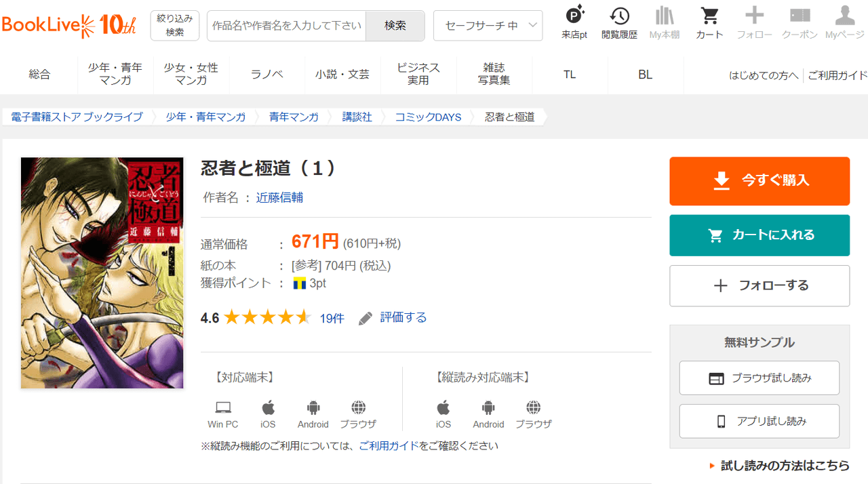Click the BookLive logo
The image size is (868, 484).
pos(69,25)
